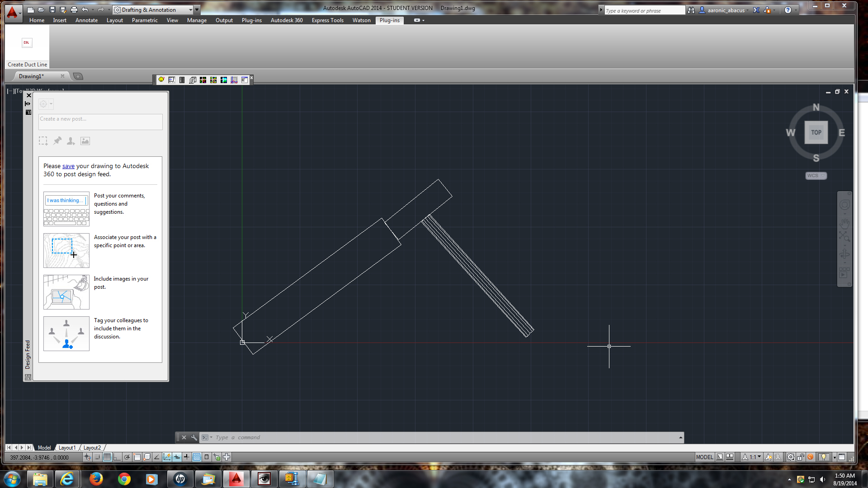
Task: Click the wrench customize icon in command line
Action: [194, 437]
